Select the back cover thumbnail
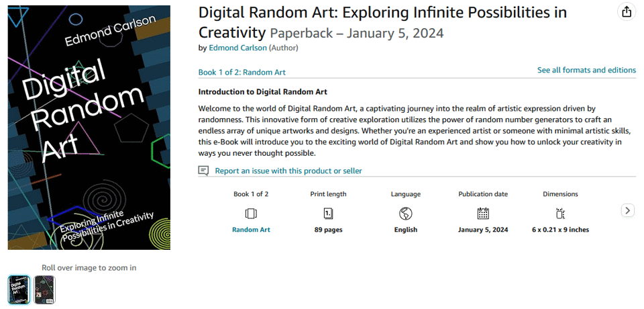The image size is (644, 309). coord(45,290)
